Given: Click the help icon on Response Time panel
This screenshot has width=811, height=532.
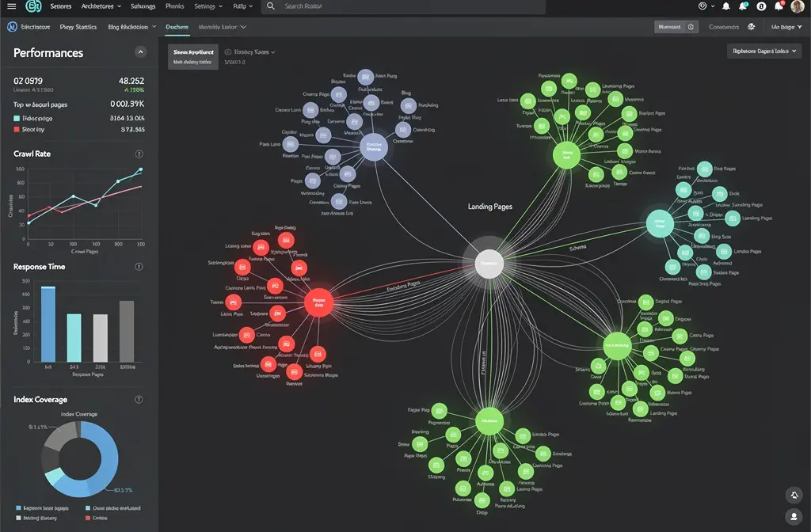Looking at the screenshot, I should click(140, 267).
